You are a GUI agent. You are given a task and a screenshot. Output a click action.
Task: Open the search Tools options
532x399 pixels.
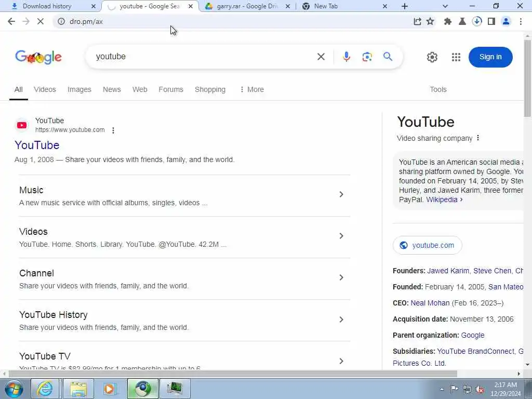point(438,89)
